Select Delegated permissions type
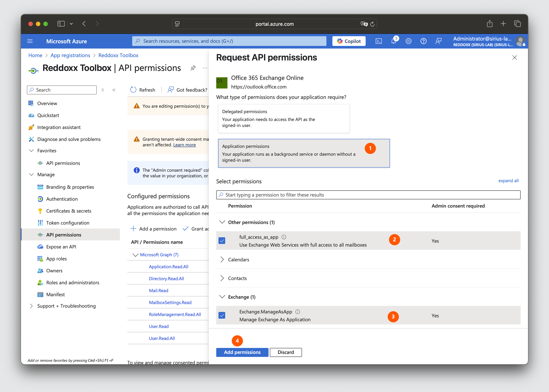This screenshot has width=549, height=392. click(284, 119)
